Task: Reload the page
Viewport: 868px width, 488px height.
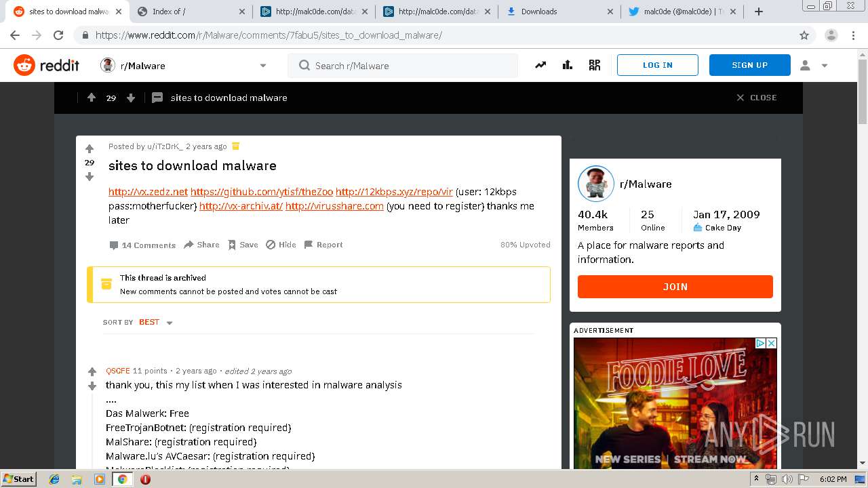Action: pyautogui.click(x=58, y=35)
